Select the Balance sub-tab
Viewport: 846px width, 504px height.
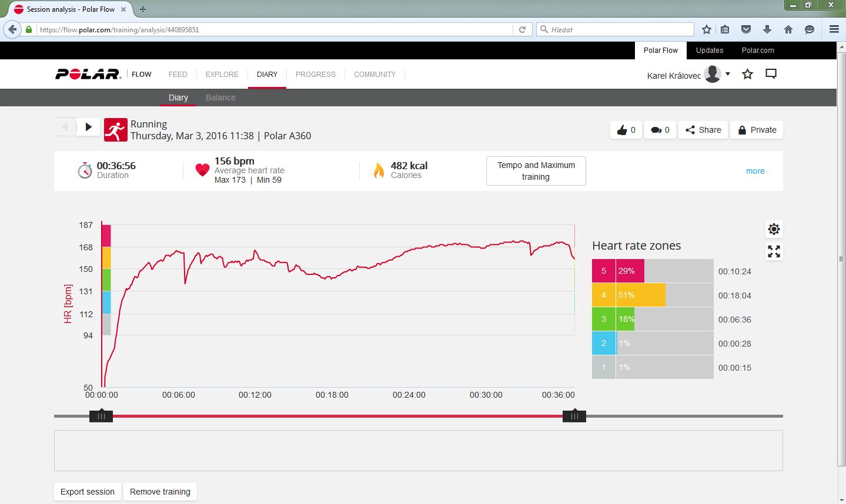tap(220, 98)
